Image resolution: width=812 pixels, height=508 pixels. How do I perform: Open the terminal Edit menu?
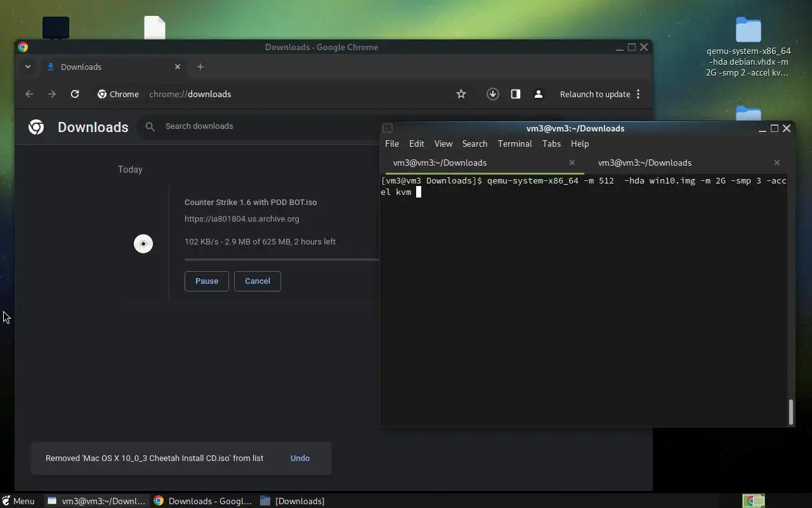[416, 144]
